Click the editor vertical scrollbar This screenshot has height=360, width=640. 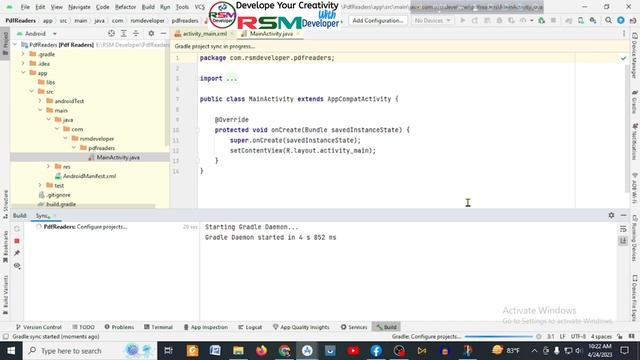pyautogui.click(x=627, y=129)
